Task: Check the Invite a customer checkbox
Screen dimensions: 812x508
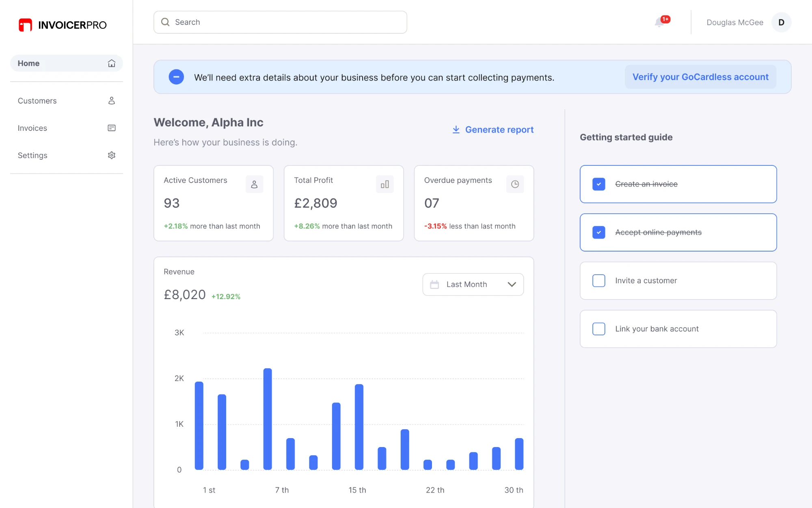Action: [599, 281]
